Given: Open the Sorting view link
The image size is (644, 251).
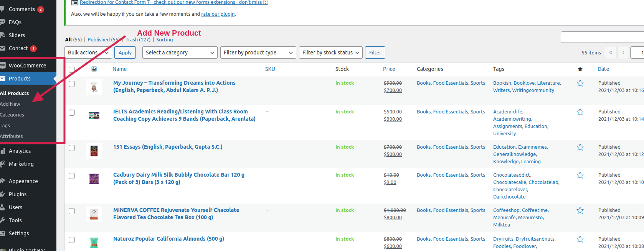Looking at the screenshot, I should (164, 39).
